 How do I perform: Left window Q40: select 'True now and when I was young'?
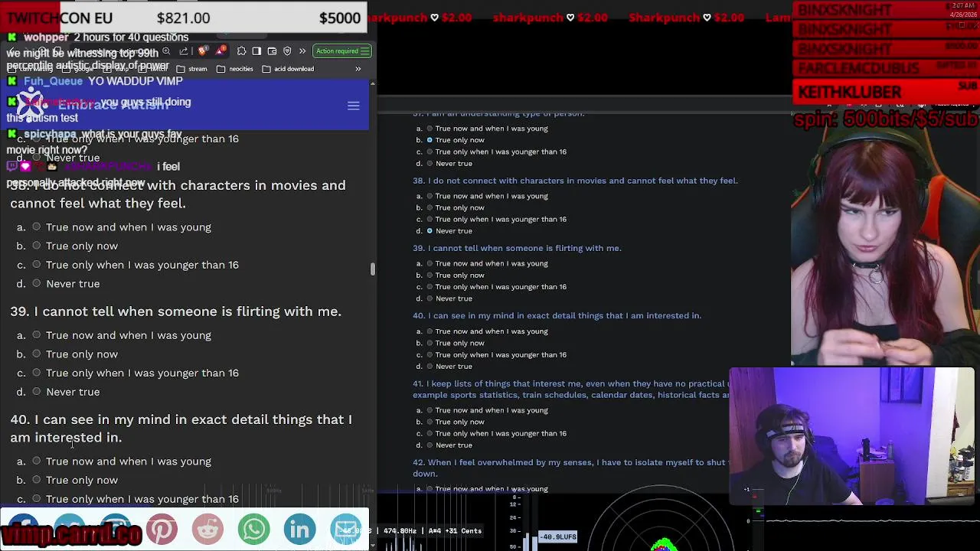pyautogui.click(x=36, y=461)
